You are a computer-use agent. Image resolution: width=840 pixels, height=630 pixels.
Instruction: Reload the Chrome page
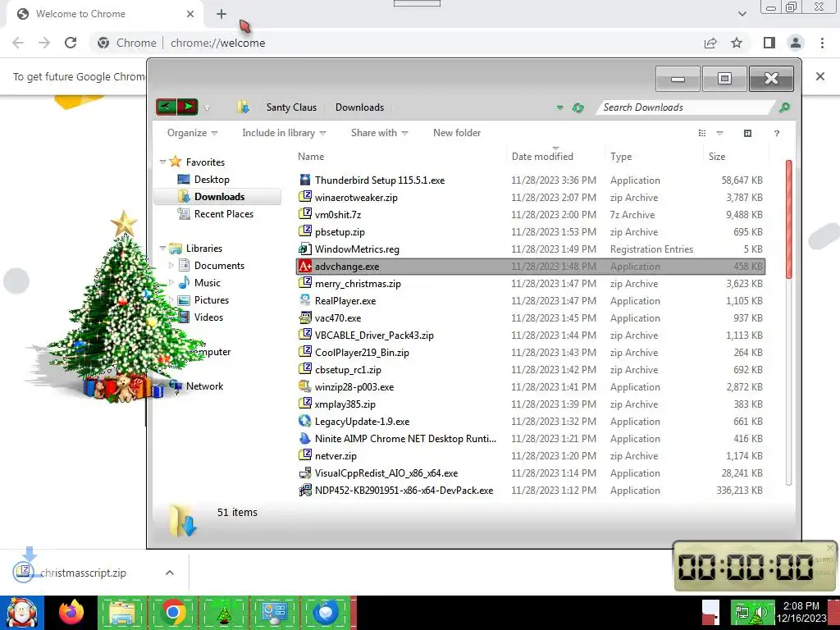click(x=71, y=43)
